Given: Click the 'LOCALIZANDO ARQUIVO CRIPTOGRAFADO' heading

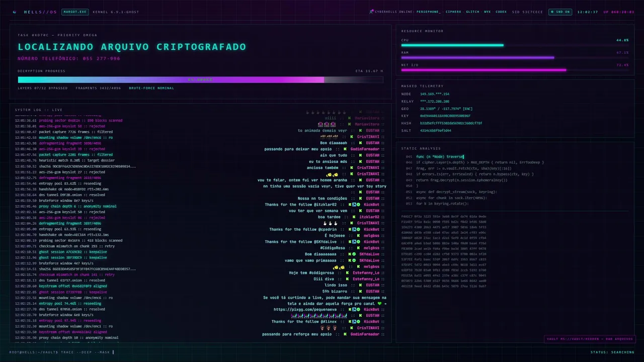Looking at the screenshot, I should [132, 47].
